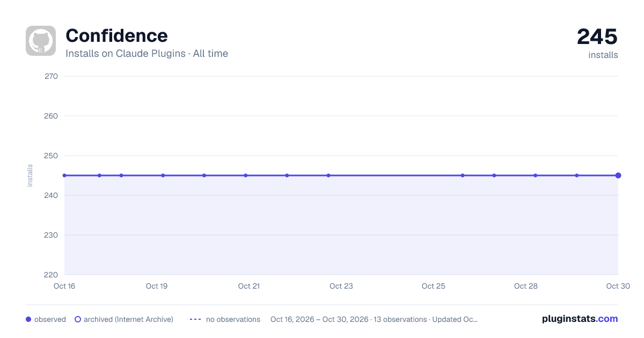Click the 245 total installs figure
Screen dimensions: 644x338
coord(597,36)
